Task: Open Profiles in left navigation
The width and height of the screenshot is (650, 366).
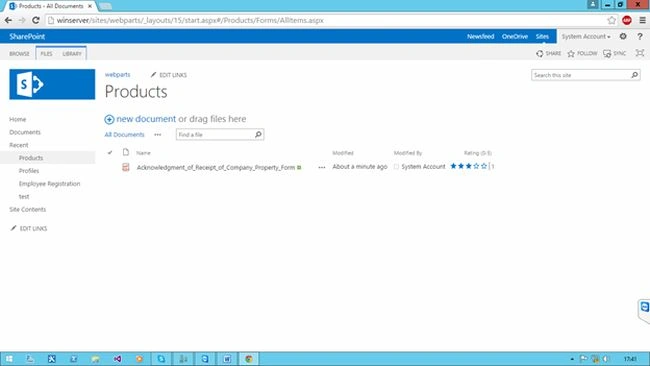Action: (x=29, y=171)
